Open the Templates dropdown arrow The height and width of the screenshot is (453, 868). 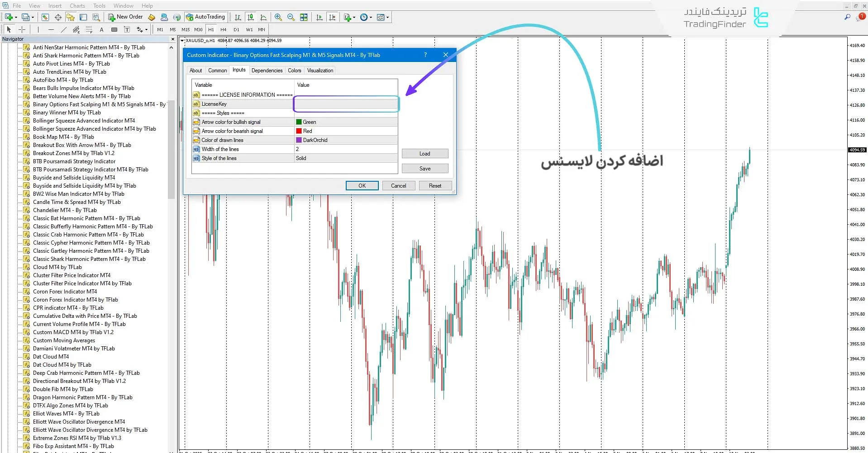[x=388, y=17]
